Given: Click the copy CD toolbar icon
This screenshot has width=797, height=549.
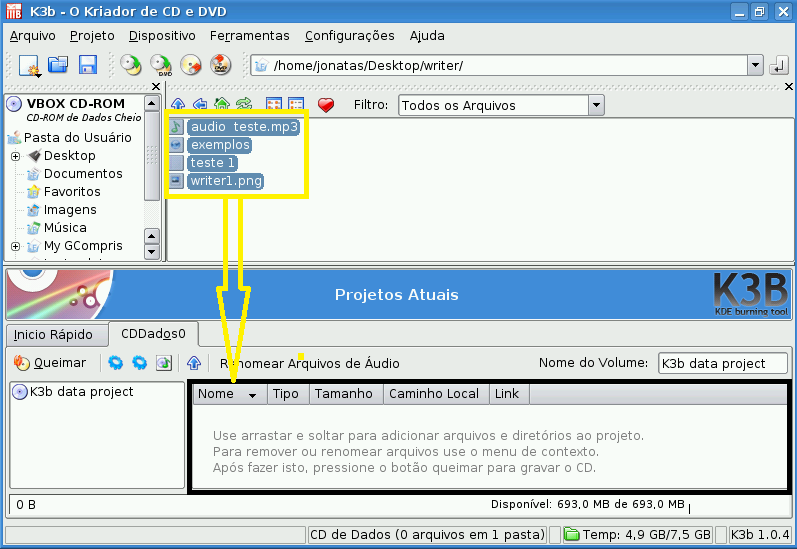Looking at the screenshot, I should [x=131, y=65].
